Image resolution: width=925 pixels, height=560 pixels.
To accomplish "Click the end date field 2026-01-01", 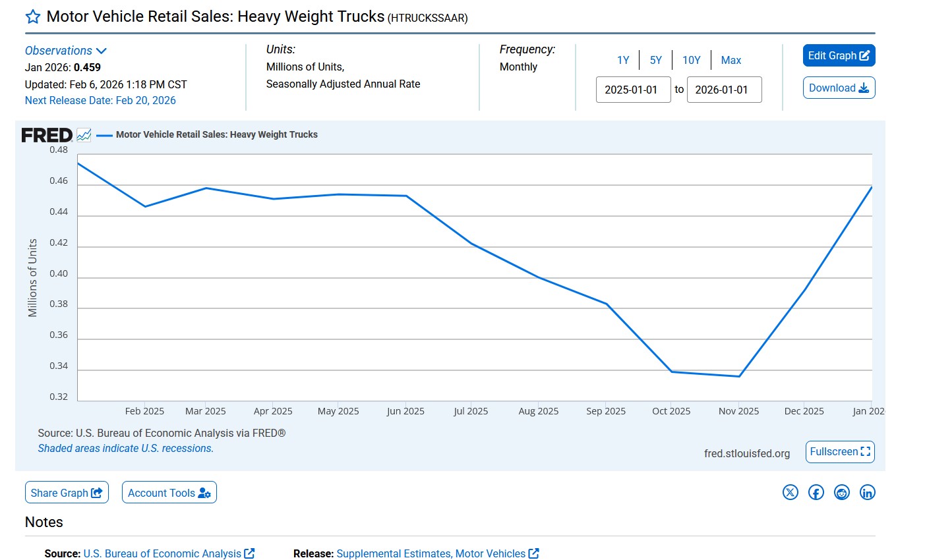I will click(724, 90).
